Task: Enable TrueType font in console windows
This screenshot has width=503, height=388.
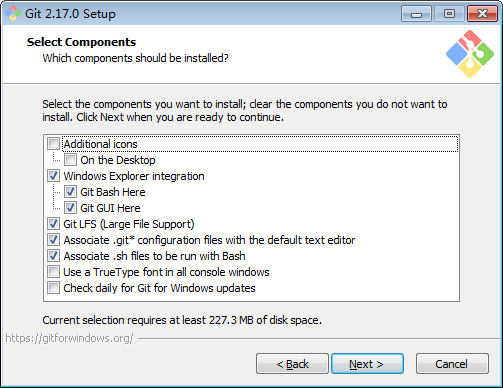Action: coord(53,272)
